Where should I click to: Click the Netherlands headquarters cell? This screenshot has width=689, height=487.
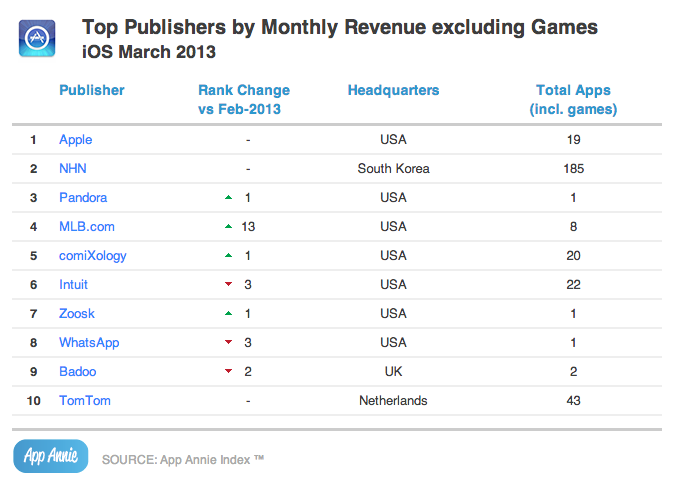(393, 400)
